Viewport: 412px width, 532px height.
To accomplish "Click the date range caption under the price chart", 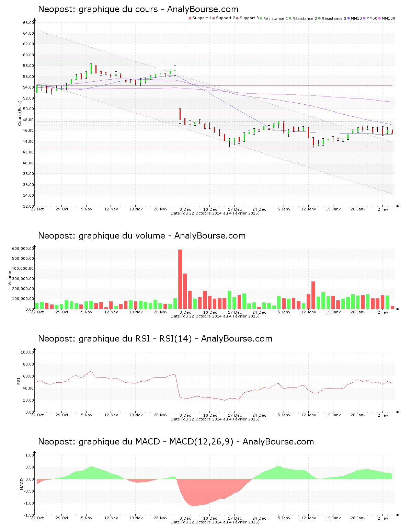I will (215, 213).
